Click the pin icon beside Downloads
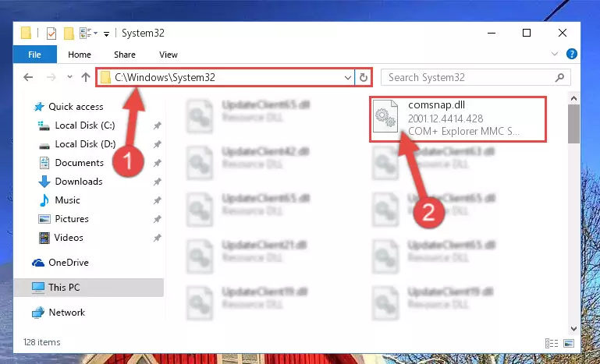This screenshot has width=600, height=364. point(158,182)
